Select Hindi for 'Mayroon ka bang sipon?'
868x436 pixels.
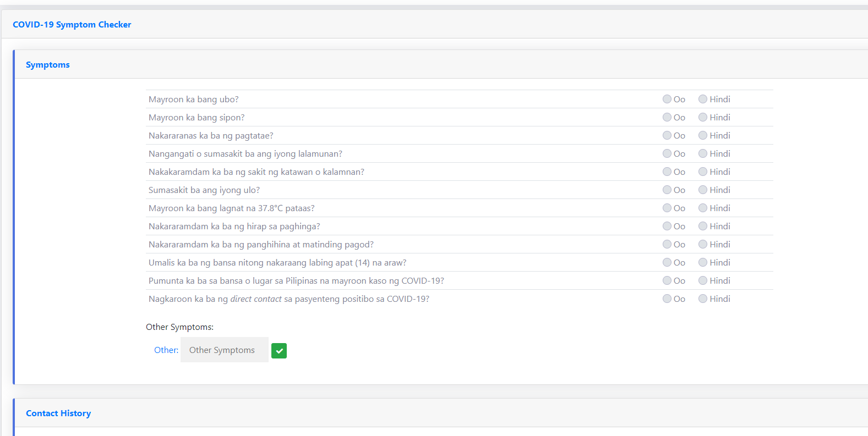tap(703, 118)
